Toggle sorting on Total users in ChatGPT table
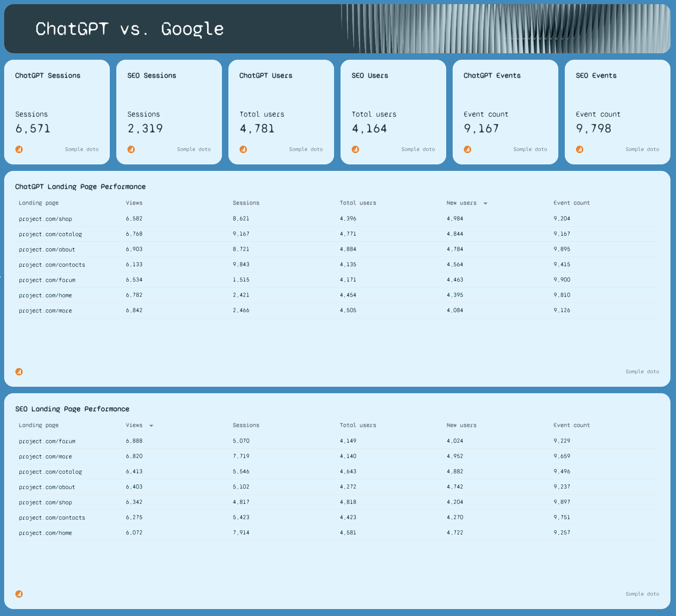 click(x=358, y=202)
